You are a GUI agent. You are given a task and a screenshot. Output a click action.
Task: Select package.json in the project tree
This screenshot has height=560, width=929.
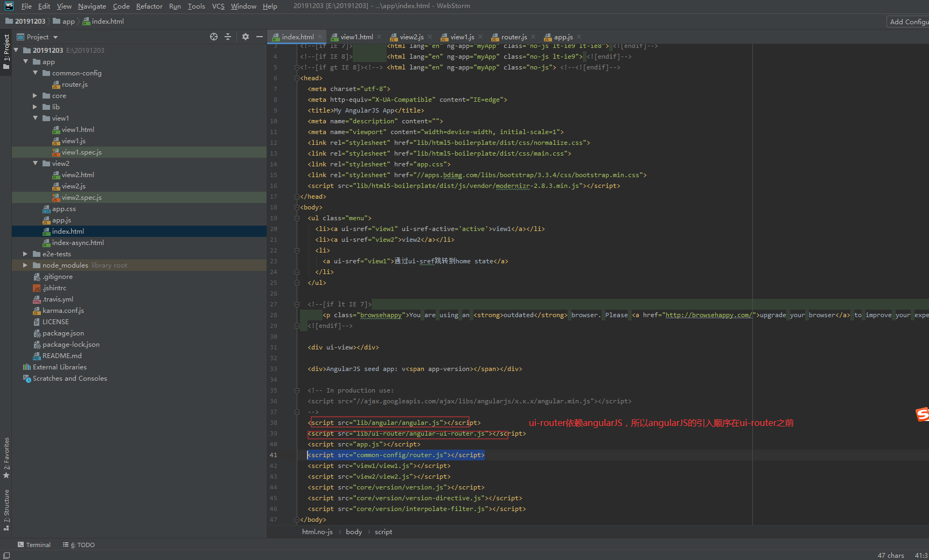tap(63, 333)
